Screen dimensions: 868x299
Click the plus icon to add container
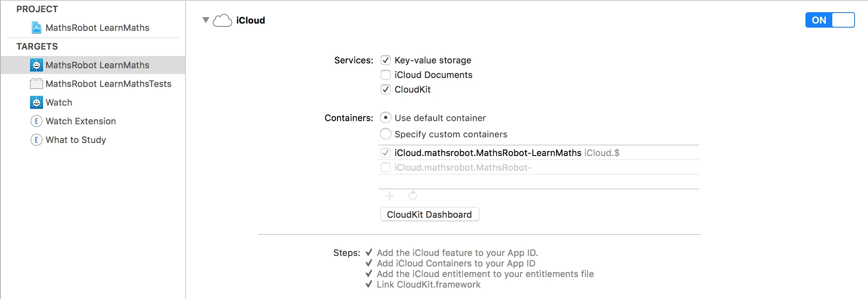point(390,196)
